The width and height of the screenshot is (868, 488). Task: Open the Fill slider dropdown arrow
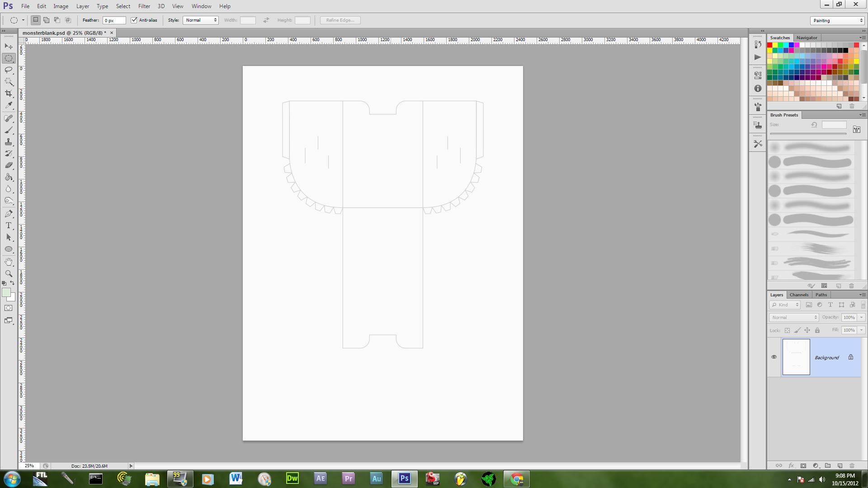861,330
